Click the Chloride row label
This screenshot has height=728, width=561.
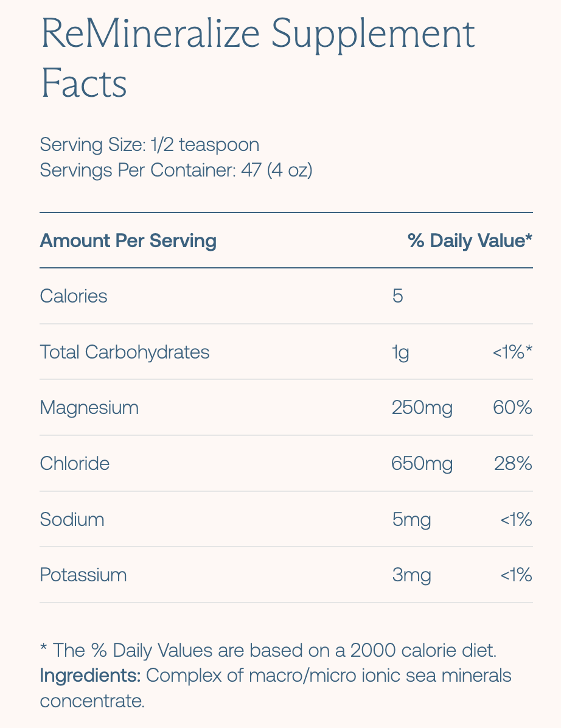75,463
